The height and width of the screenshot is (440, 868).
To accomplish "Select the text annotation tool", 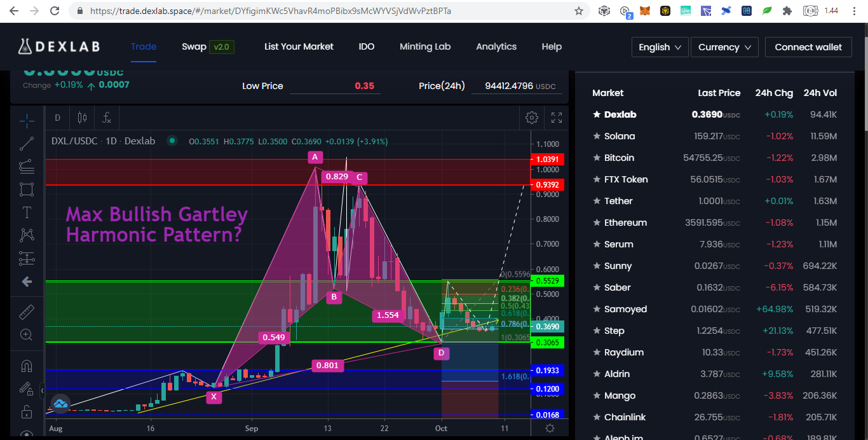I will click(x=27, y=212).
